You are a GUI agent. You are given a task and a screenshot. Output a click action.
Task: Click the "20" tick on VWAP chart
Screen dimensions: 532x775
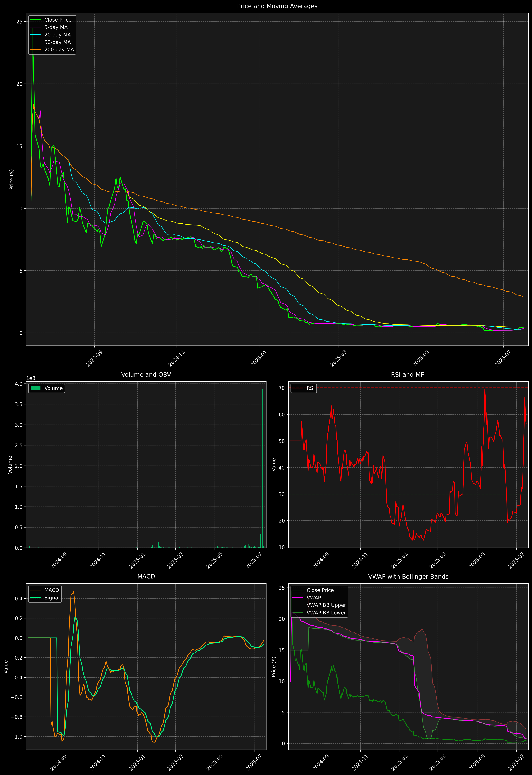[x=282, y=619]
